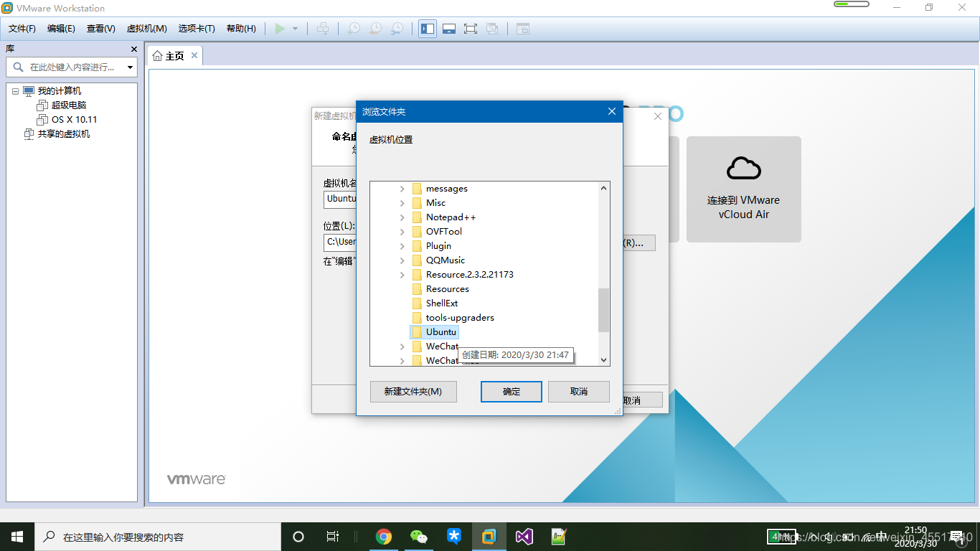Screen dimensions: 980x551
Task: Open the 编辑(E) menu
Action: click(x=61, y=29)
